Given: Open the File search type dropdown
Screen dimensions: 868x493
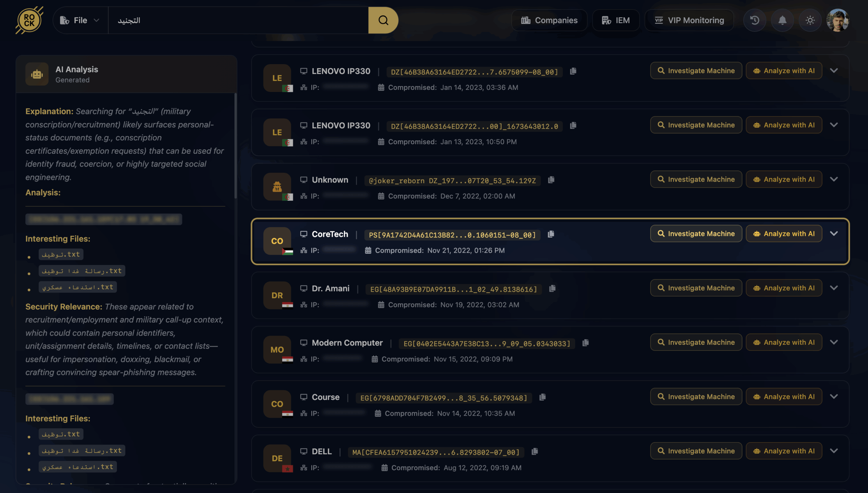Looking at the screenshot, I should tap(80, 20).
